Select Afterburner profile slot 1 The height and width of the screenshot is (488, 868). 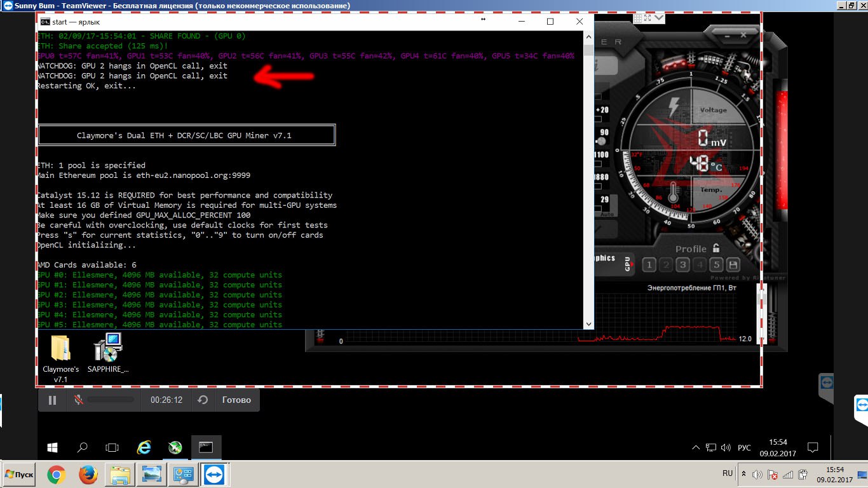[649, 264]
